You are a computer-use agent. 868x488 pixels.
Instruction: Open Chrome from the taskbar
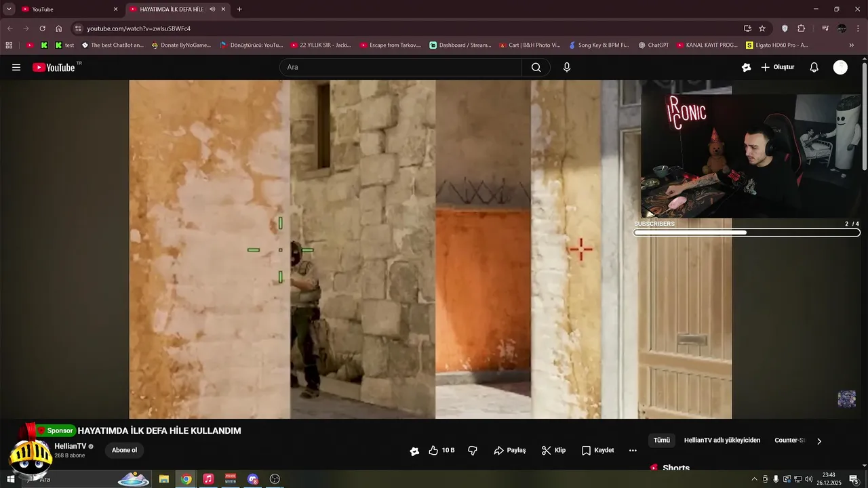186,479
